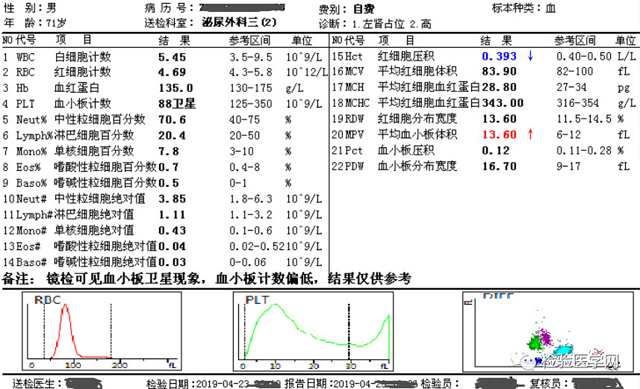The width and height of the screenshot is (640, 389).
Task: Select the Hb 血红蛋白 row
Action: point(164,88)
